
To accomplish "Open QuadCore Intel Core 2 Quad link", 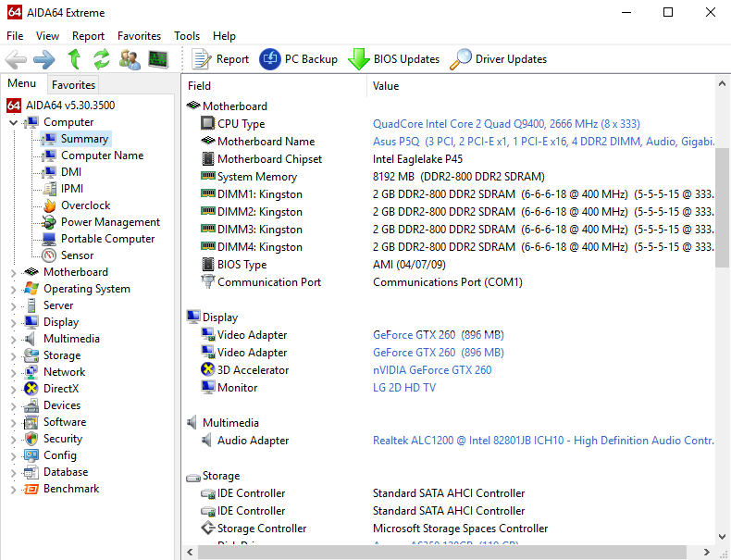I will [506, 123].
